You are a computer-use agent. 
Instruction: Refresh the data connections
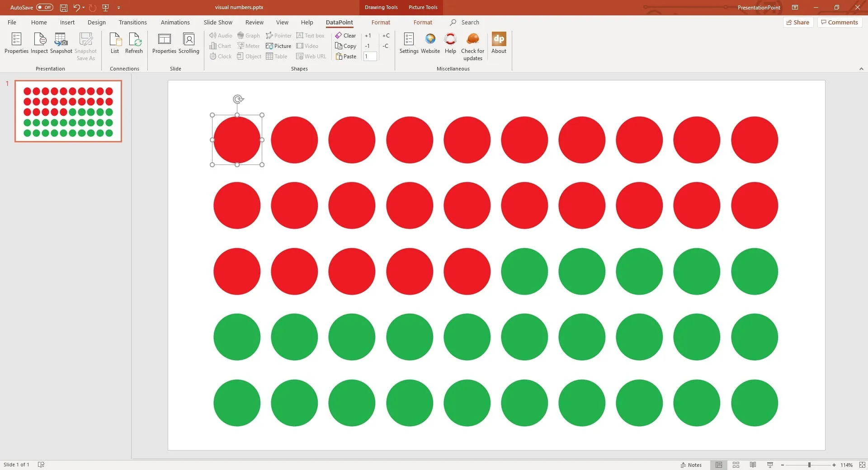point(134,43)
